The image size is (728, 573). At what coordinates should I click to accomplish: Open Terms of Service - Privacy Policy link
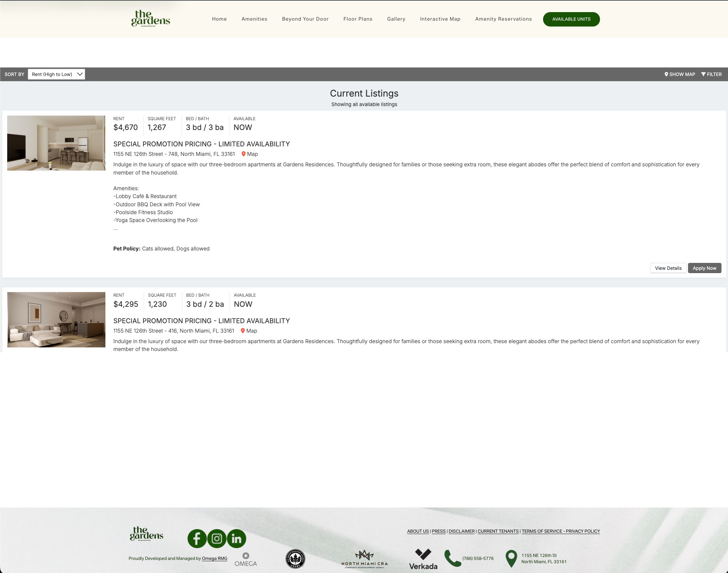coord(561,531)
